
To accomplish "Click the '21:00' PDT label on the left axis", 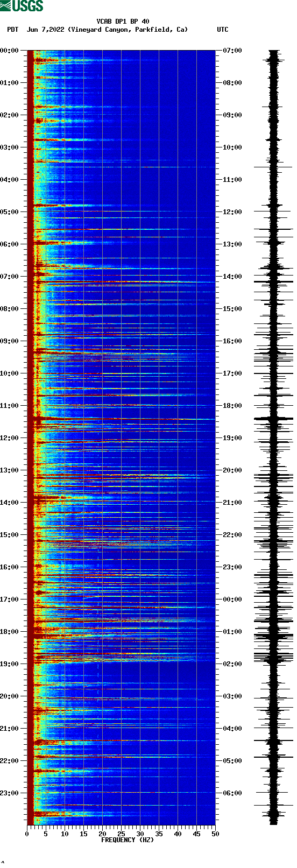I will (10, 729).
